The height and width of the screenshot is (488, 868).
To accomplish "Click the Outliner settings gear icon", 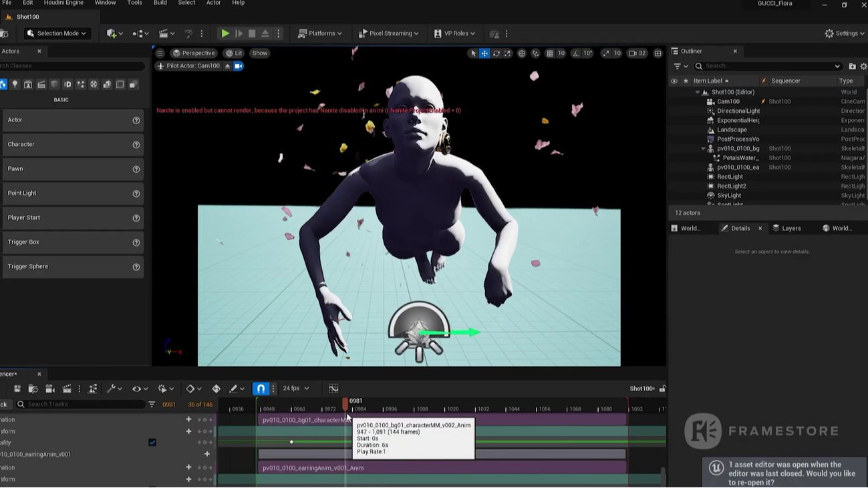I will tap(863, 66).
